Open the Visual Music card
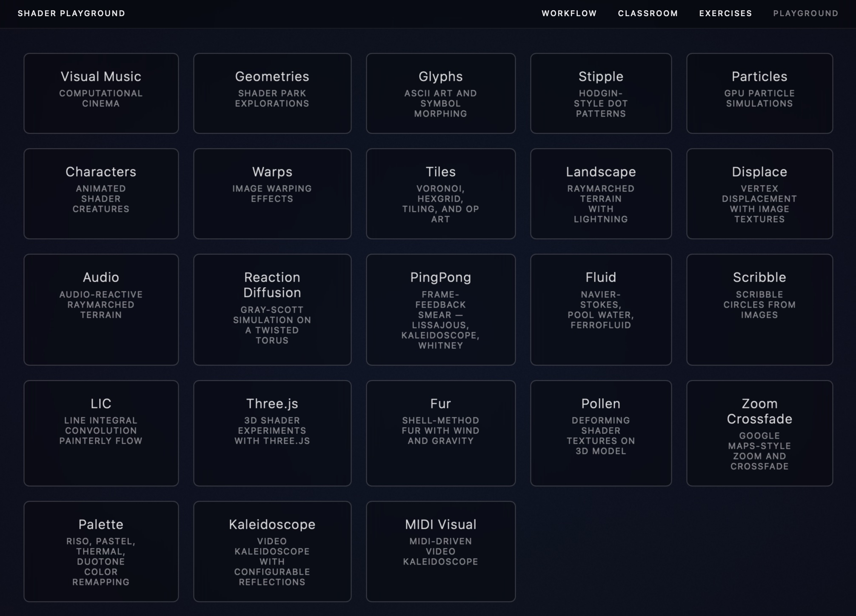Viewport: 856px width, 616px height. coord(101,93)
